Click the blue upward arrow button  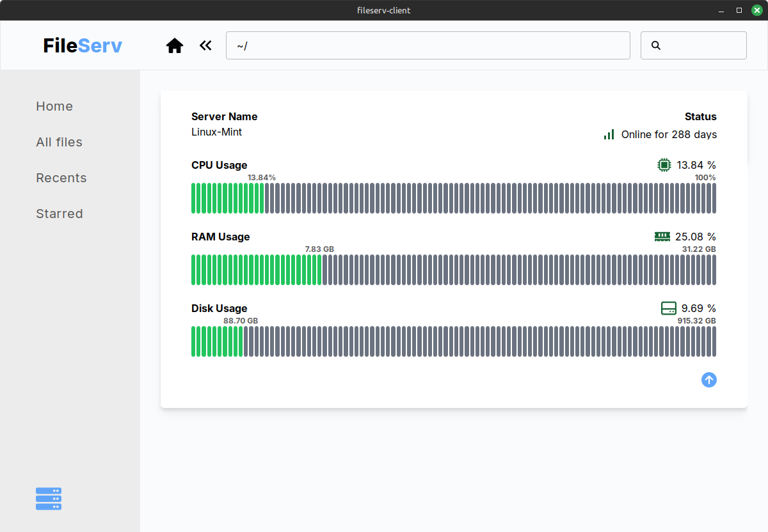tap(708, 379)
